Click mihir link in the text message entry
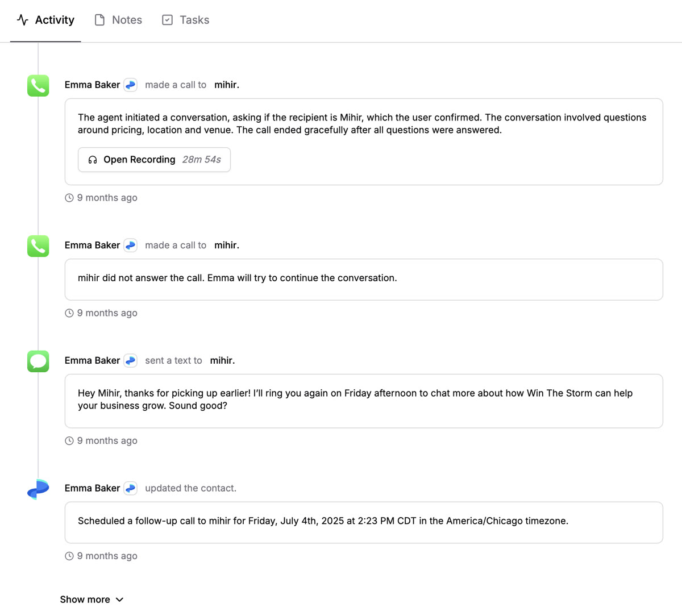The width and height of the screenshot is (682, 616). click(x=222, y=360)
